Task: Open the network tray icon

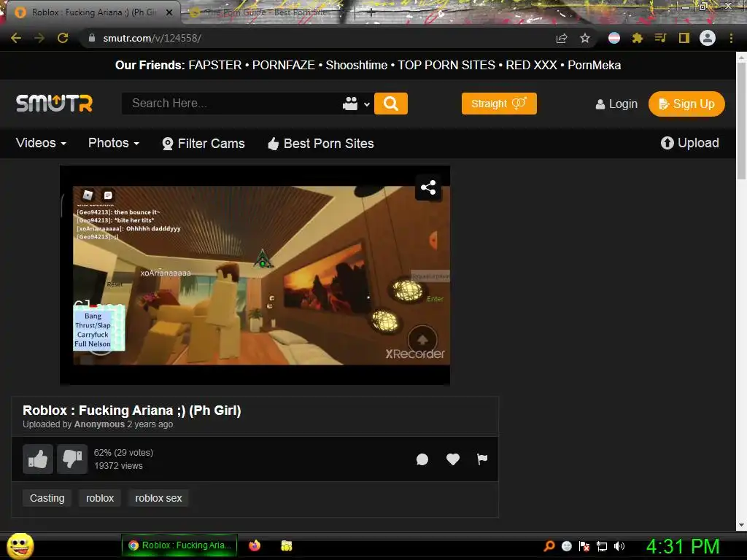Action: point(602,546)
